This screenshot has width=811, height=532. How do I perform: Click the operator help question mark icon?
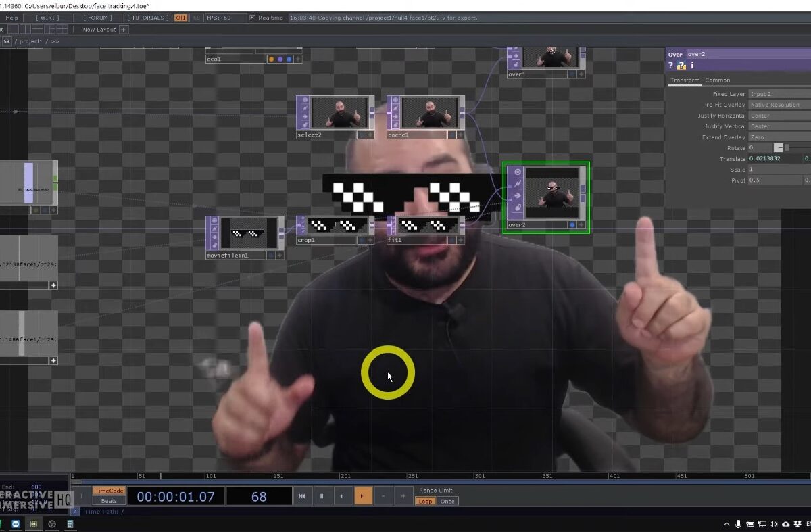670,66
